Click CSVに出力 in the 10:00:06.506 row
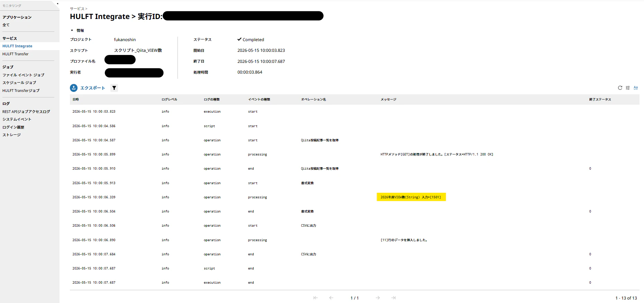This screenshot has height=303, width=644. pyautogui.click(x=309, y=226)
